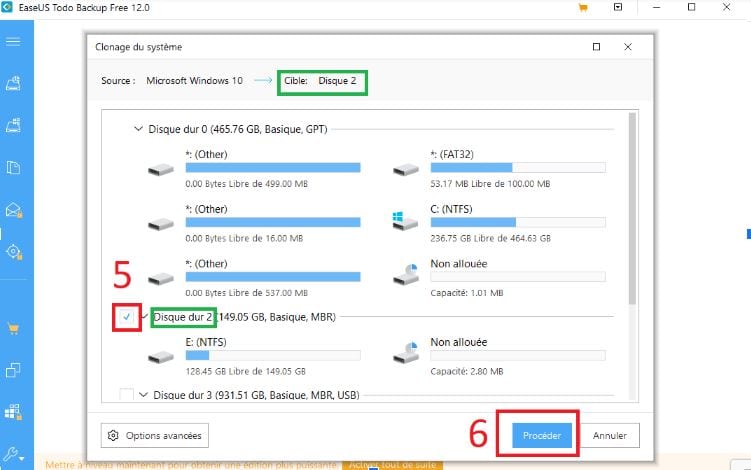Click text '0.00 Bytes Libre de 537.00 MB'
The height and width of the screenshot is (470, 751).
click(x=247, y=293)
